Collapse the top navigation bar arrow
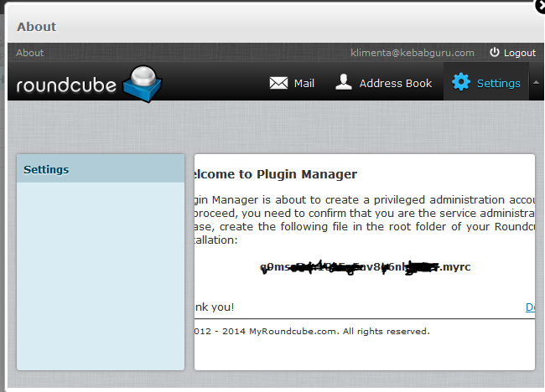This screenshot has width=545, height=392. (536, 83)
